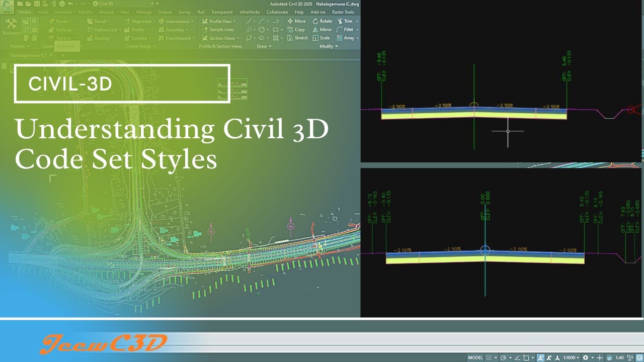This screenshot has height=362, width=644.
Task: Toggle the object snap tracking angle icon
Action: pos(517,357)
